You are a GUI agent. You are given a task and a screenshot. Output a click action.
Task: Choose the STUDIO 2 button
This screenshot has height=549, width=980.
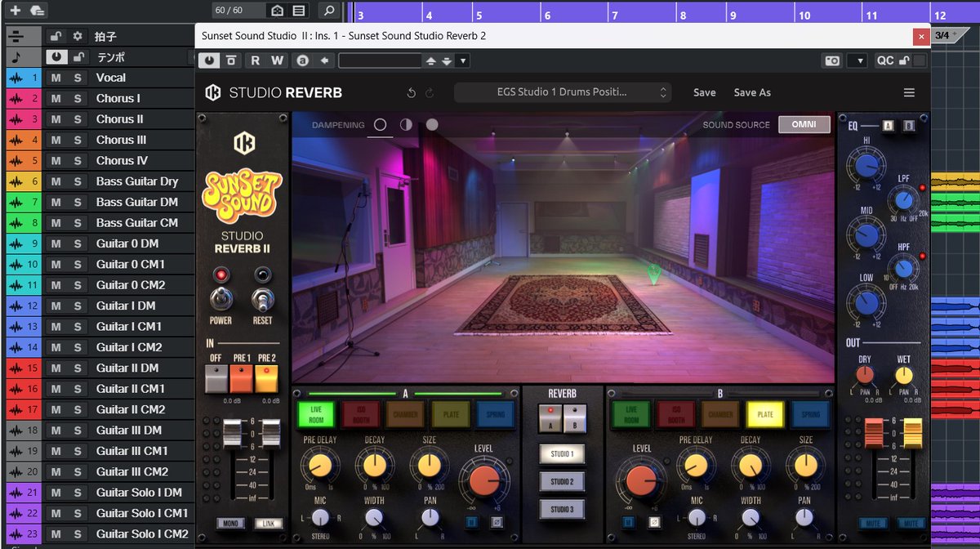click(x=561, y=481)
